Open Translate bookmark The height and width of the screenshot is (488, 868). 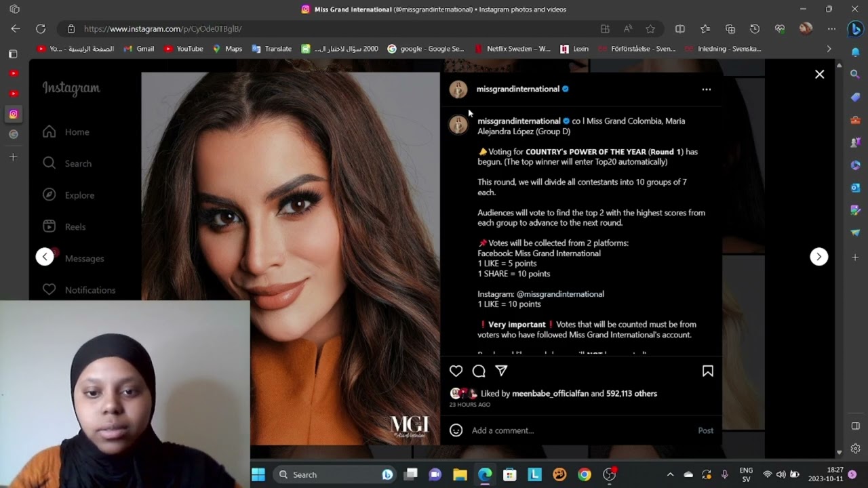(271, 49)
